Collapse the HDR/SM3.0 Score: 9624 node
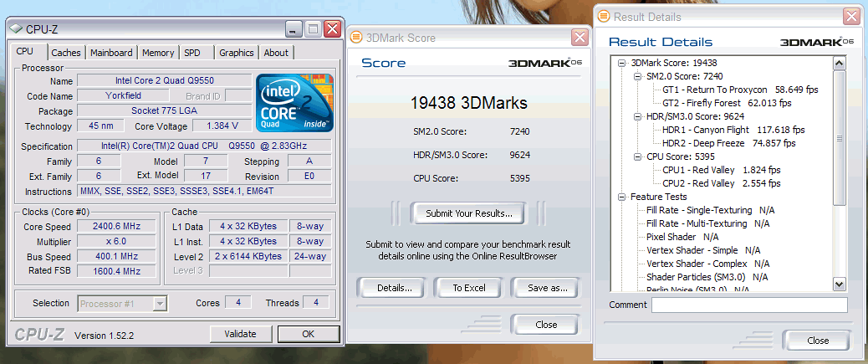The height and width of the screenshot is (364, 868). pyautogui.click(x=637, y=116)
